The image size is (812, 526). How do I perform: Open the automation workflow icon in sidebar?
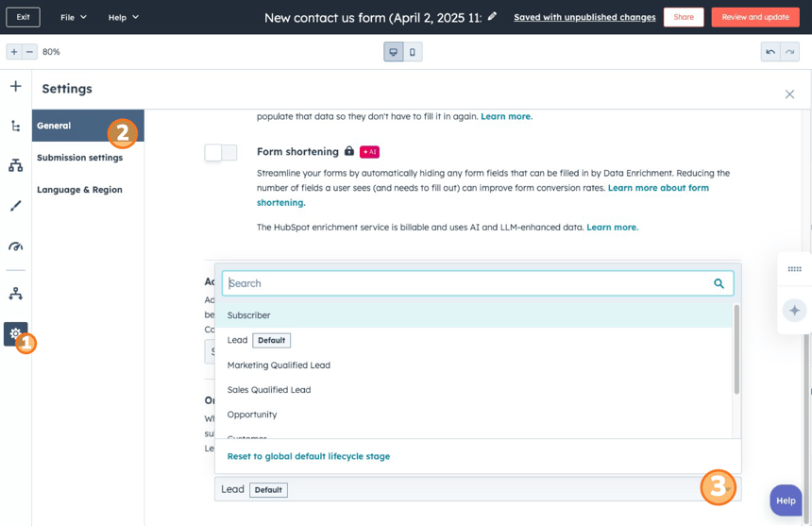tap(15, 294)
